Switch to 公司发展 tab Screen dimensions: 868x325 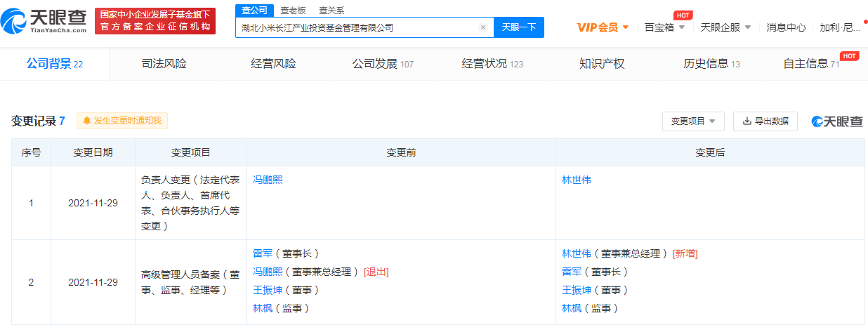click(x=383, y=64)
